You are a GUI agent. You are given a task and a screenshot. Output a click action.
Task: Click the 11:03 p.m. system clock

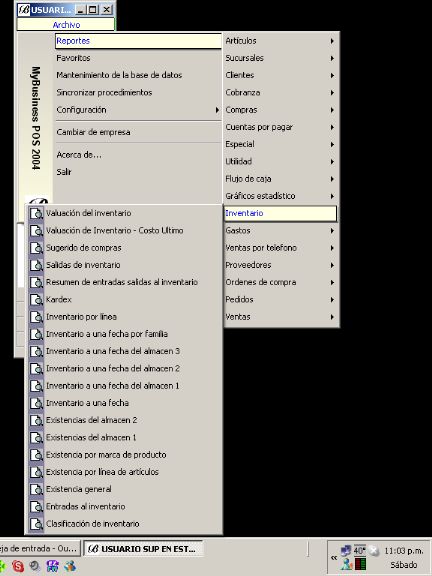tap(403, 551)
